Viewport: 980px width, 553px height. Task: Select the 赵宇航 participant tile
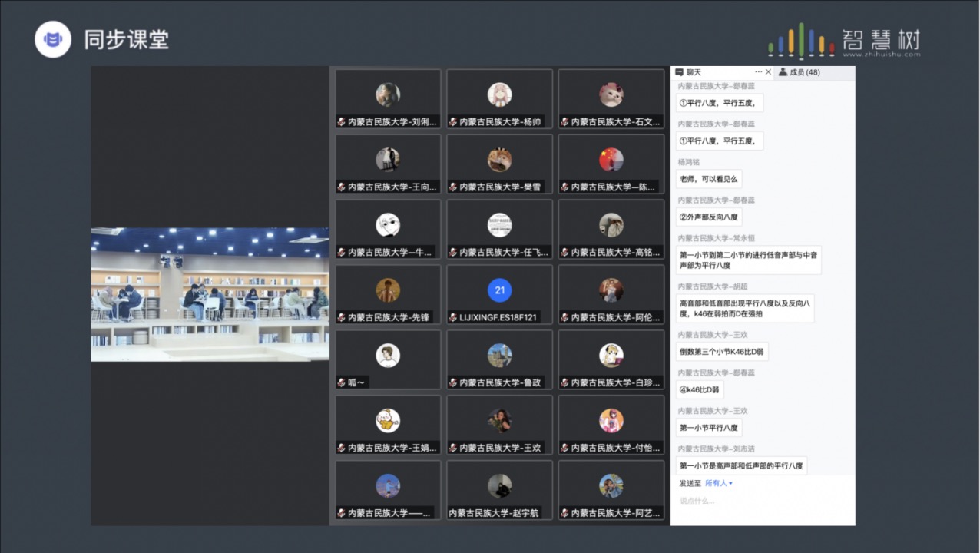click(x=499, y=490)
